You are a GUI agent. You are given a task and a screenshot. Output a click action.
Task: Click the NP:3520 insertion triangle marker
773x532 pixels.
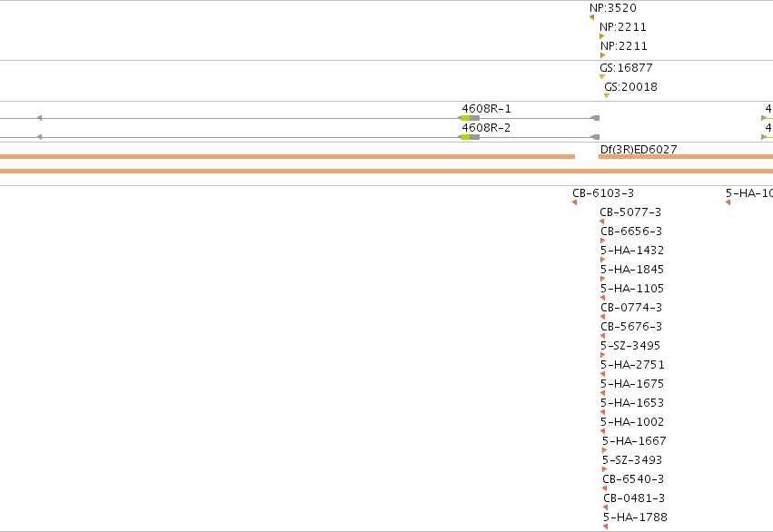591,17
